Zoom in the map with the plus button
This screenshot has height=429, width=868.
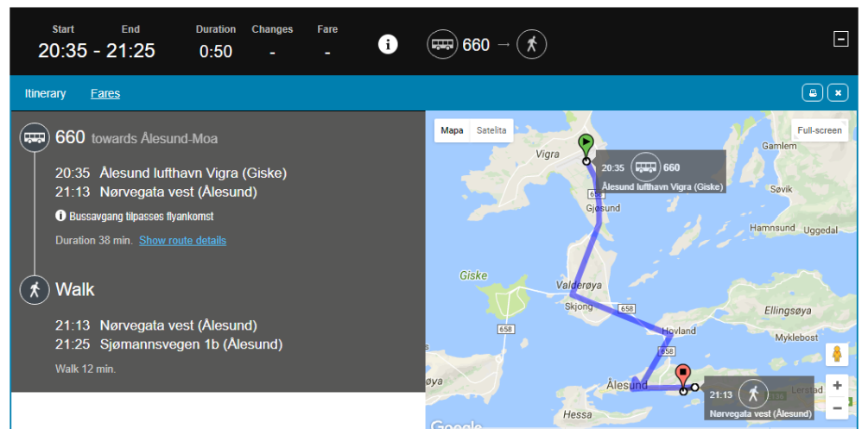[837, 385]
